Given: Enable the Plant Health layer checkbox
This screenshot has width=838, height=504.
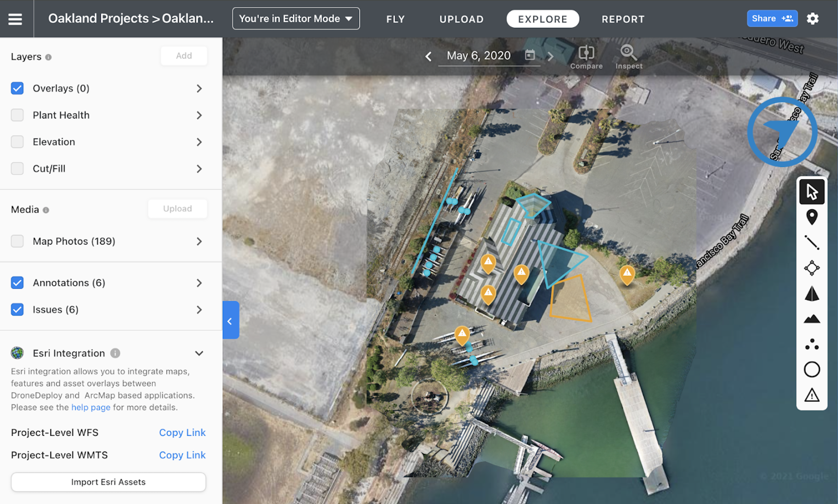Looking at the screenshot, I should pyautogui.click(x=17, y=115).
